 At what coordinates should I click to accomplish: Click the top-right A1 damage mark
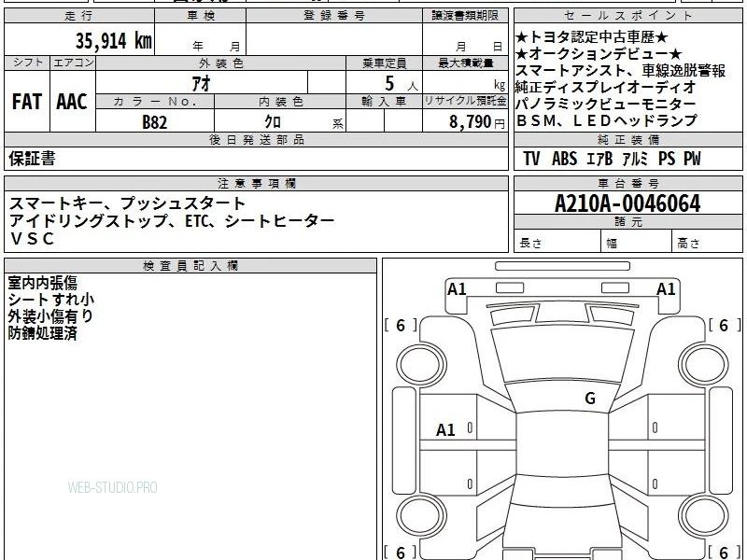coord(666,289)
